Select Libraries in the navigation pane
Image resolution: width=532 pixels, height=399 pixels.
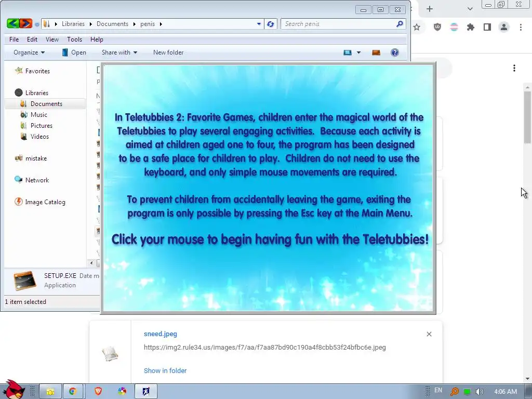coord(37,92)
